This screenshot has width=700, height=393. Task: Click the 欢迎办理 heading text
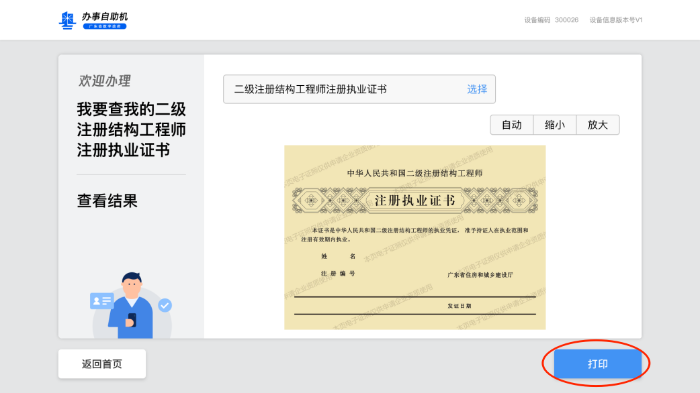coord(104,81)
